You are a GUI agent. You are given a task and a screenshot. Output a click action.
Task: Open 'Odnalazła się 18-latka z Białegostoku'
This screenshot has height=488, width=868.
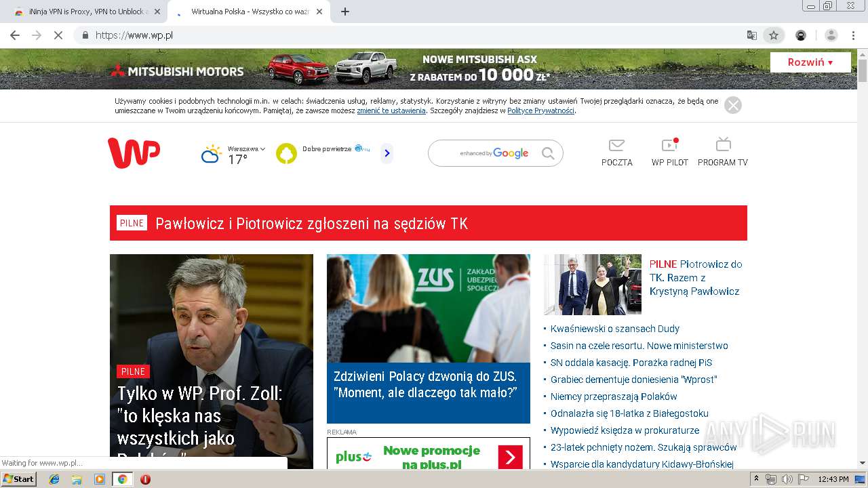[x=629, y=413]
